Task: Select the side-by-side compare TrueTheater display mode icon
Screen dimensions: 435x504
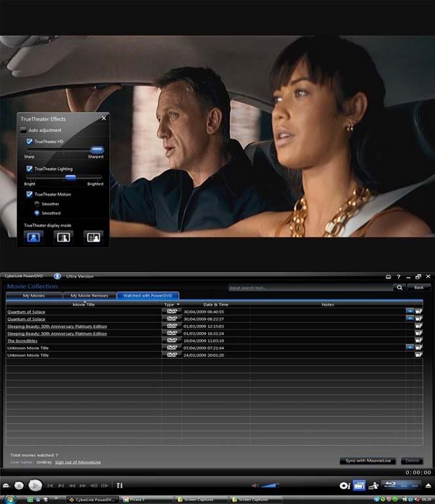Action: [93, 237]
